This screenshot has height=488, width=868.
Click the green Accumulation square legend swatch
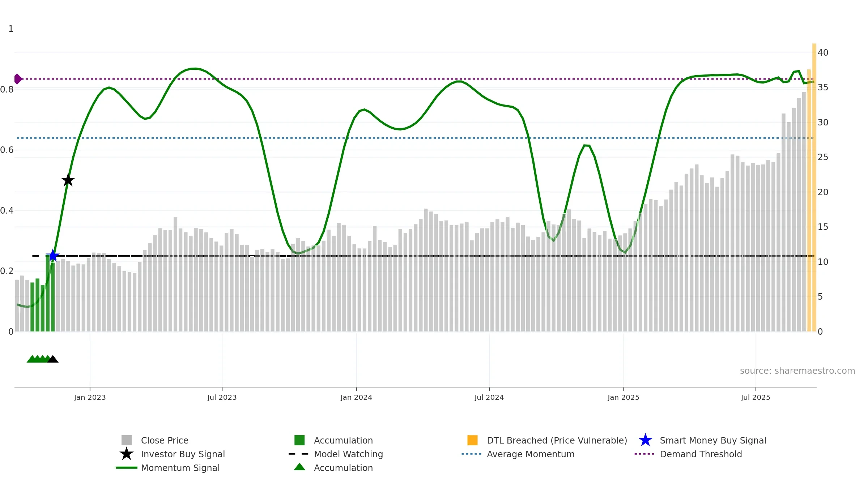coord(299,440)
